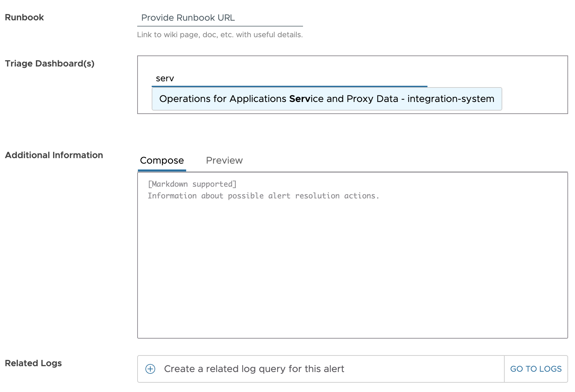The width and height of the screenshot is (575, 392).
Task: Click the Provide Runbook URL field
Action: (x=220, y=18)
